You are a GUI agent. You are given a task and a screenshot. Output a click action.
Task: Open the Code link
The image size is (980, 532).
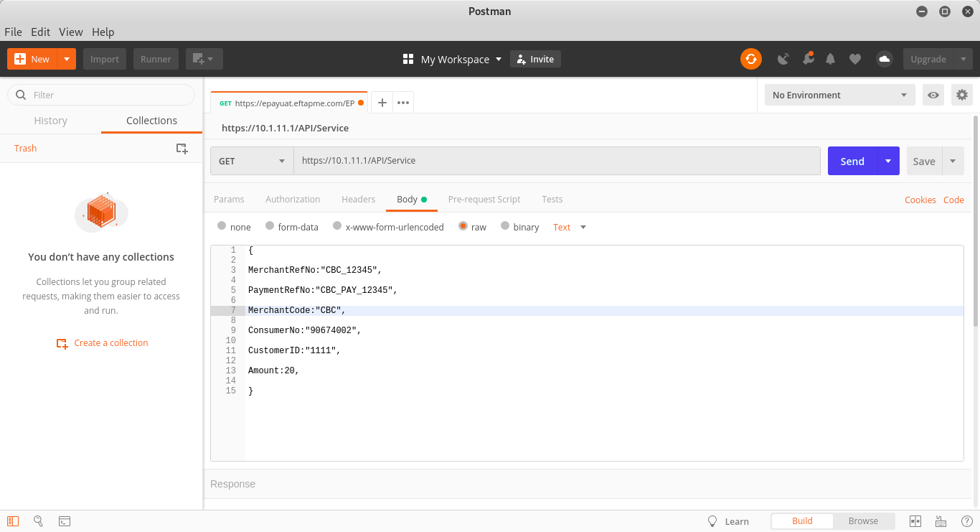coord(953,200)
